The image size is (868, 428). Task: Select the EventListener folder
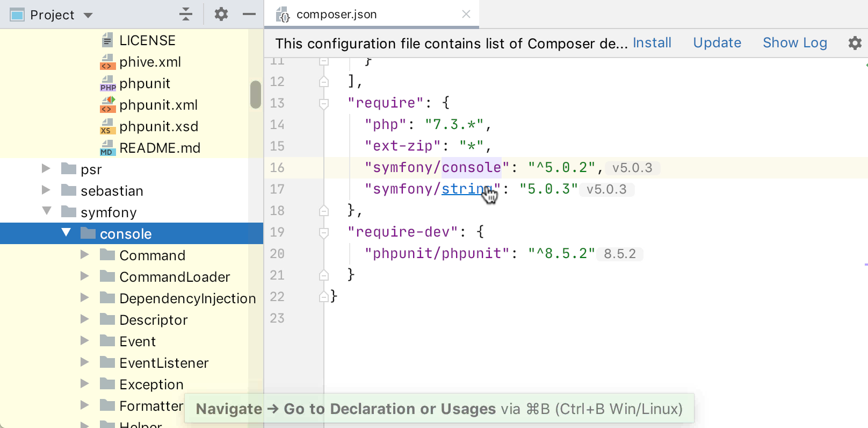pos(132,363)
